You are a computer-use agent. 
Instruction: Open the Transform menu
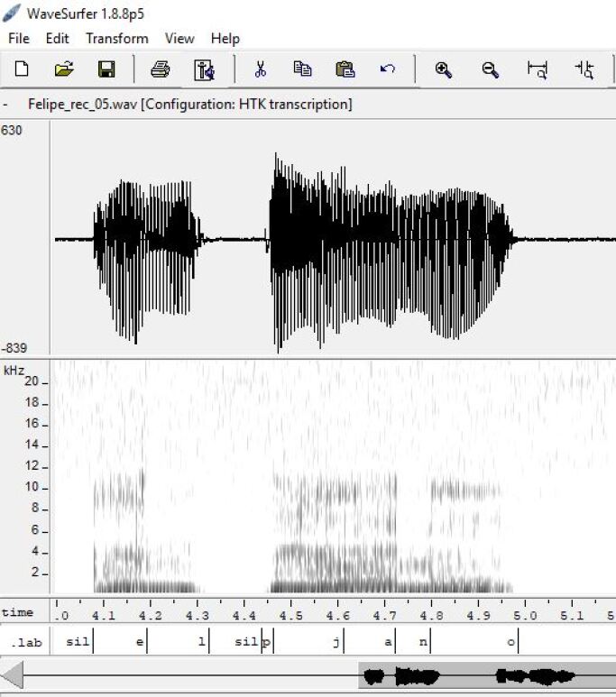[x=117, y=38]
